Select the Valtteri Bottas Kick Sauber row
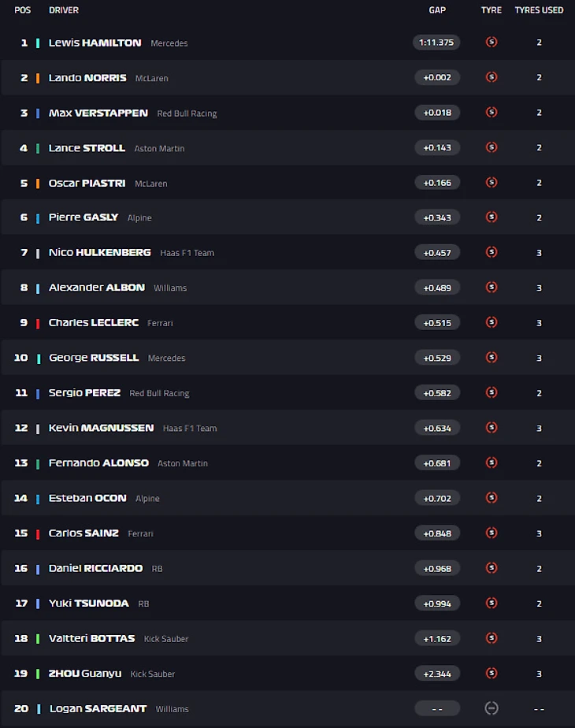 click(287, 638)
